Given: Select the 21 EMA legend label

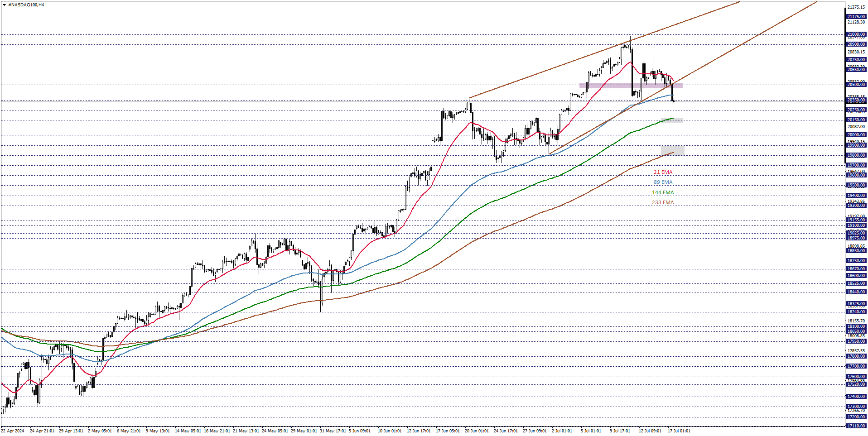Looking at the screenshot, I should (x=663, y=172).
